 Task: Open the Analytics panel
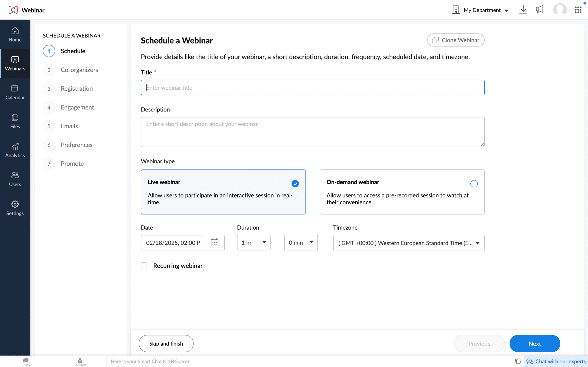point(15,150)
